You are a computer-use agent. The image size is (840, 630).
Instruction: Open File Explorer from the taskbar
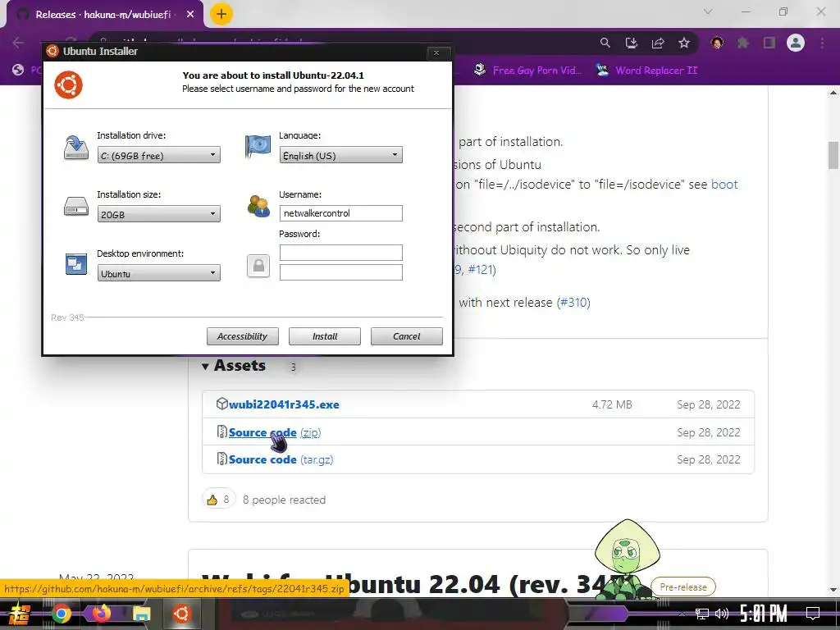[141, 614]
